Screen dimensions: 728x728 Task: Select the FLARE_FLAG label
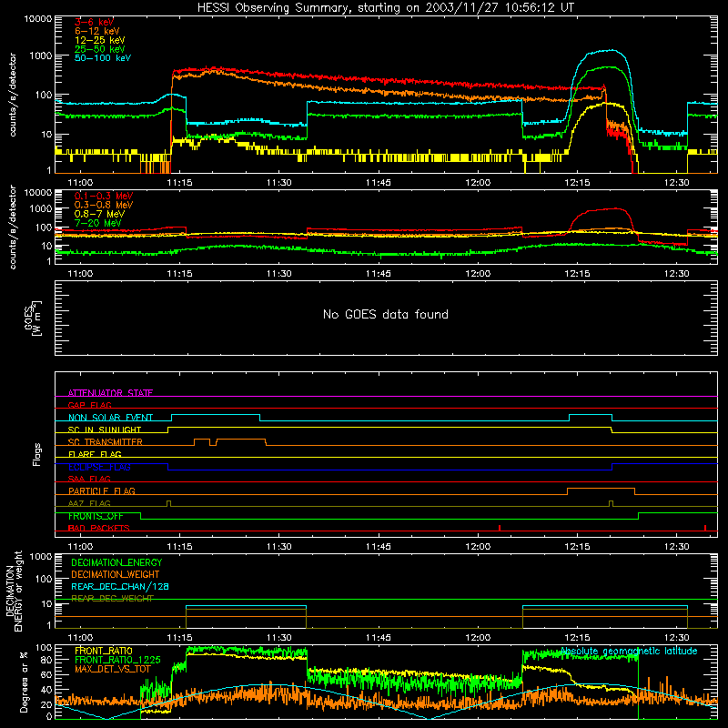(95, 454)
